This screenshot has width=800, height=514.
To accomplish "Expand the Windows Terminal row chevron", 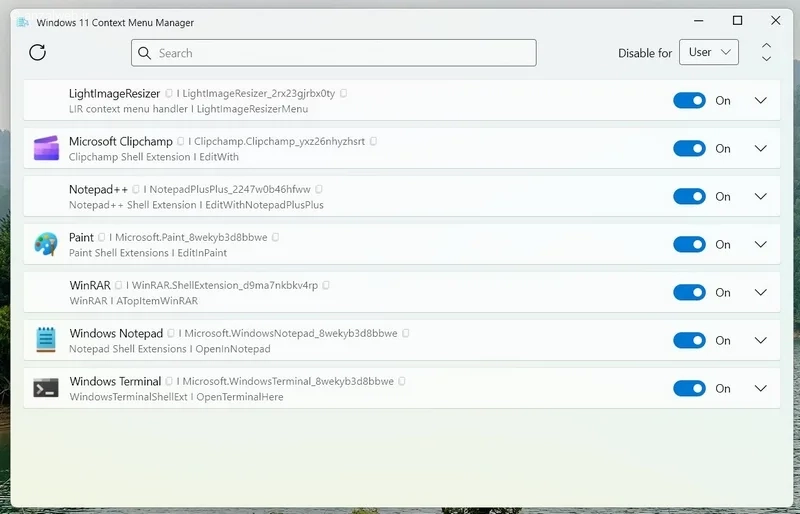I will (x=760, y=388).
